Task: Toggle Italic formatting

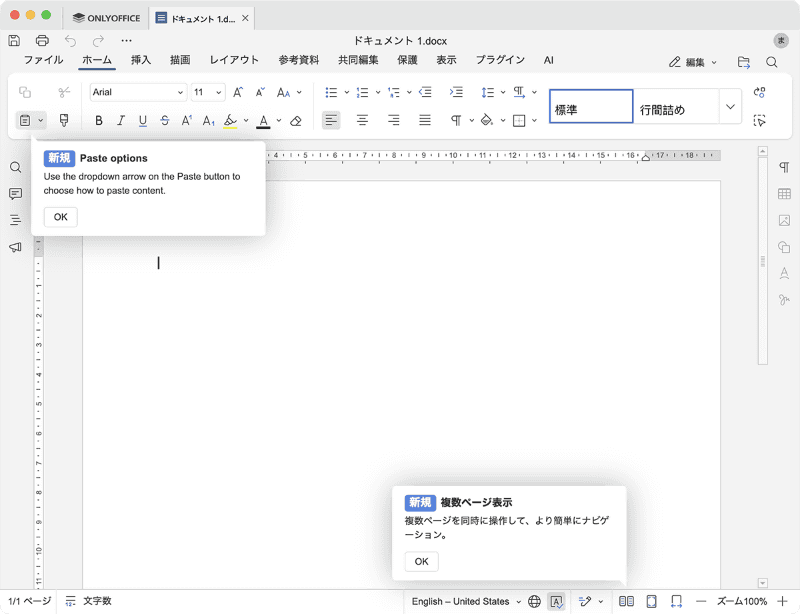Action: [x=121, y=120]
